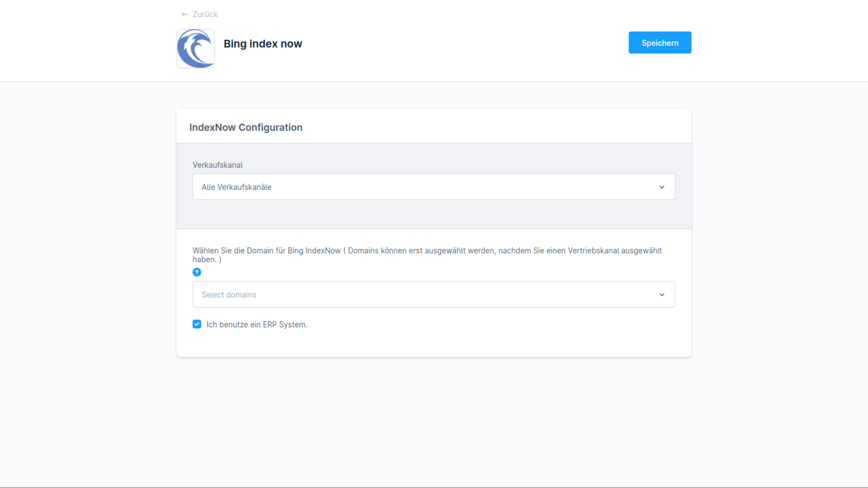
Task: Click the back arrow icon
Action: click(184, 14)
